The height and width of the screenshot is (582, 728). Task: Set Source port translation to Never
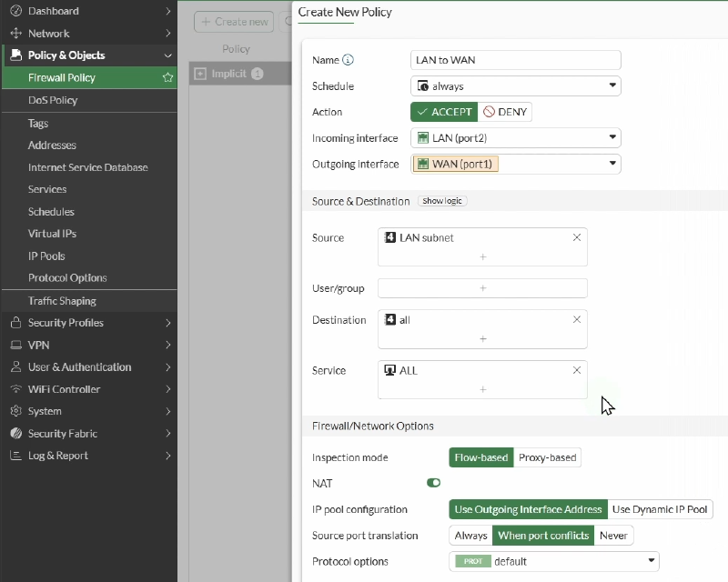pyautogui.click(x=613, y=536)
